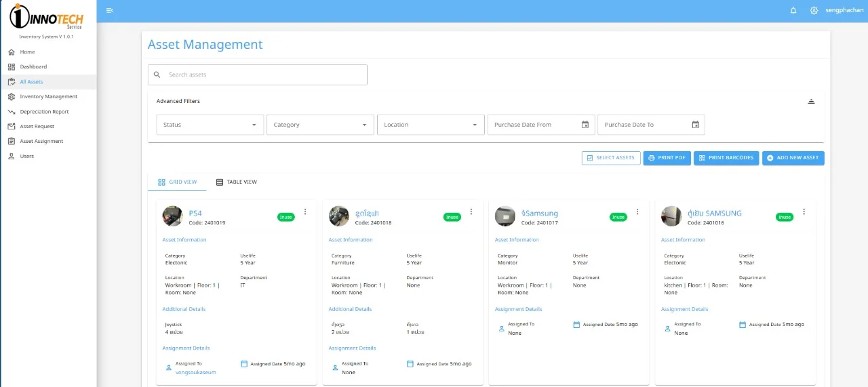This screenshot has height=387, width=868.
Task: Open Purchase Date To calendar picker
Action: 695,125
